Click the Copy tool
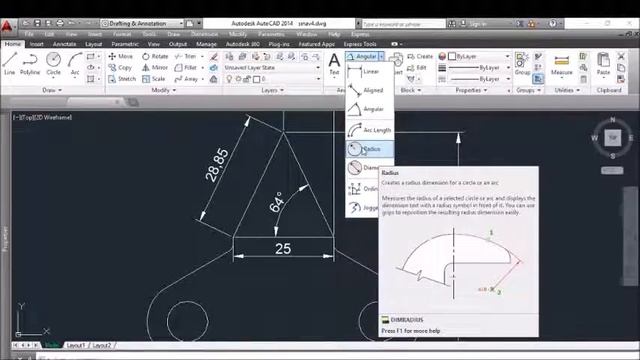640x360 pixels. 120,68
